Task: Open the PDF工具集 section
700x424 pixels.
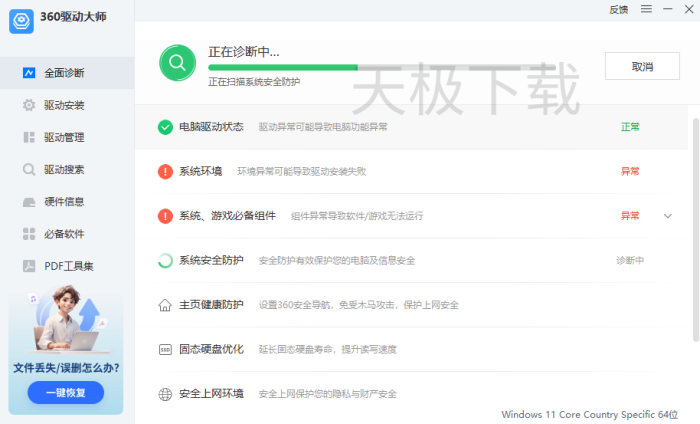Action: (67, 266)
